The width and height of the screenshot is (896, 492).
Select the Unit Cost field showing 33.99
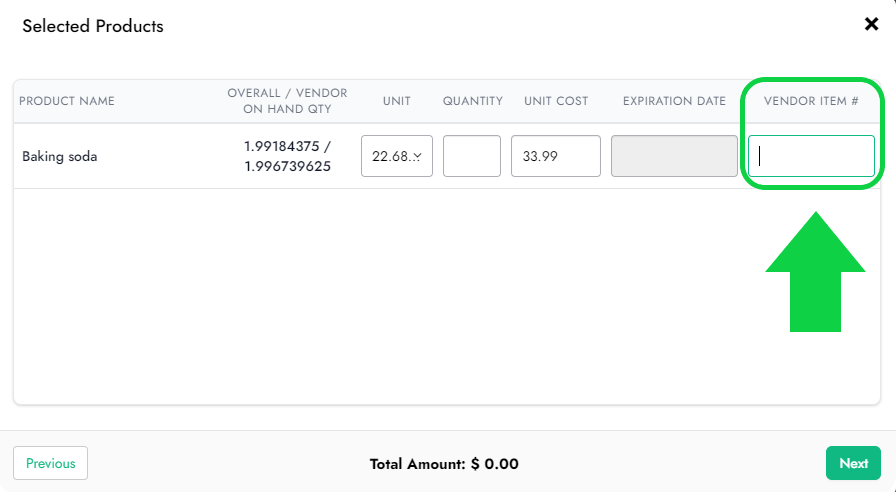coord(555,156)
